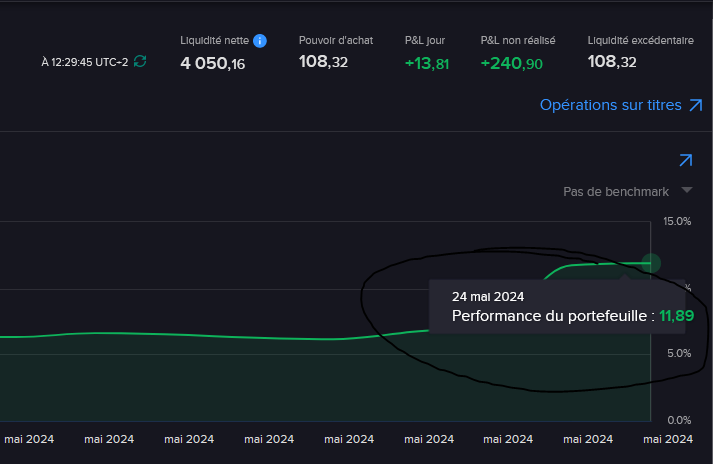Select the Pas de benchmark label
This screenshot has height=464, width=713.
(616, 192)
